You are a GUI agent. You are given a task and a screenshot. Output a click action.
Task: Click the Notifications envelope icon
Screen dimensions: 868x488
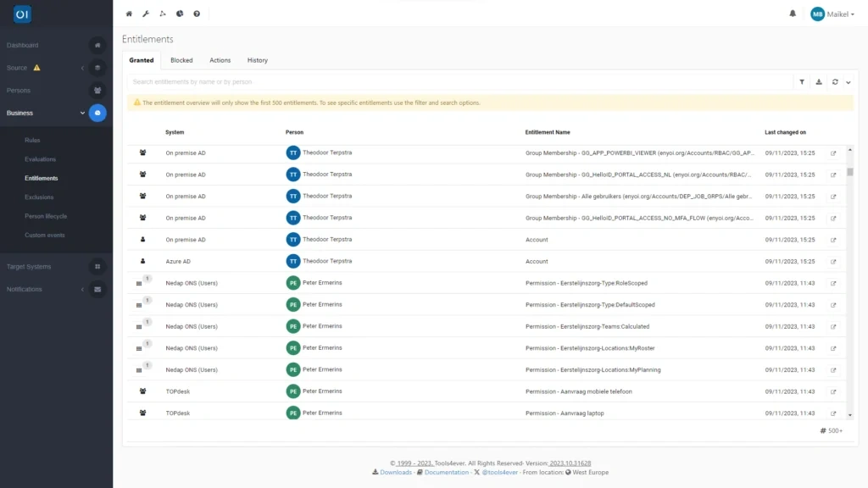click(97, 290)
